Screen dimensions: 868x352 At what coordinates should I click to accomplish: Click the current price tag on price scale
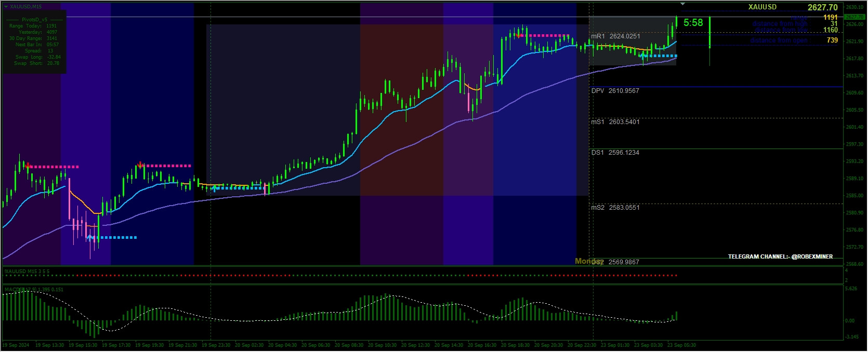[854, 17]
